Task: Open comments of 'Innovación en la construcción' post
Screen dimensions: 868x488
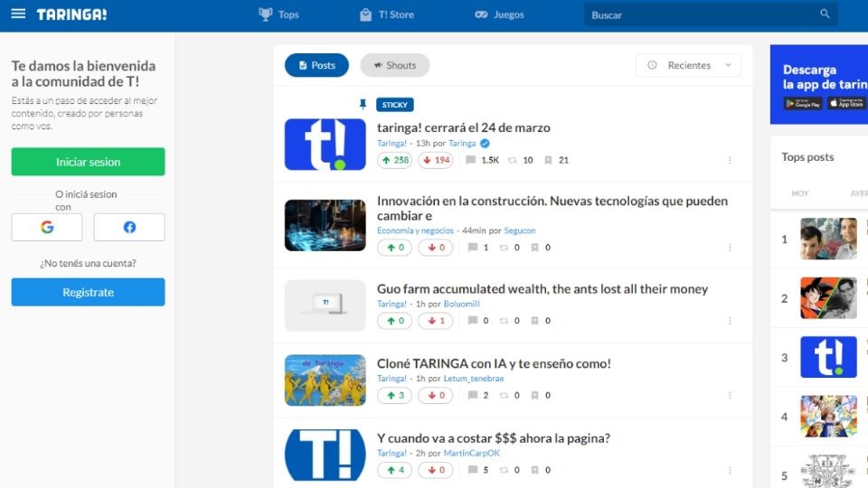Action: (x=478, y=248)
